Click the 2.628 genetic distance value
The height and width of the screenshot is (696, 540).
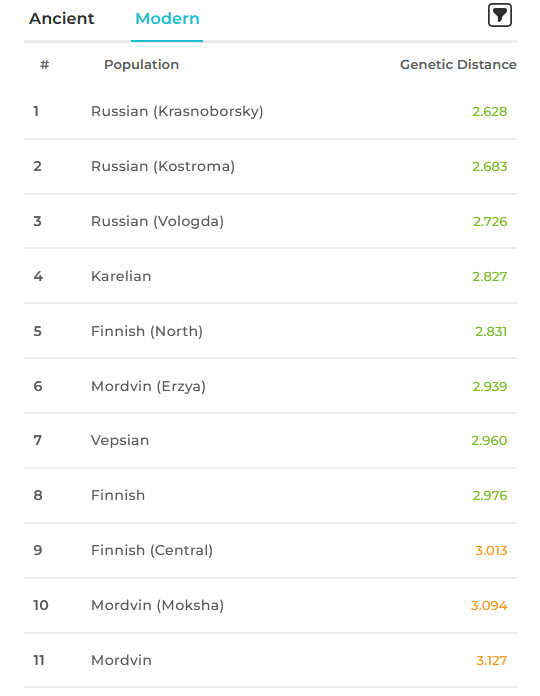click(x=489, y=111)
